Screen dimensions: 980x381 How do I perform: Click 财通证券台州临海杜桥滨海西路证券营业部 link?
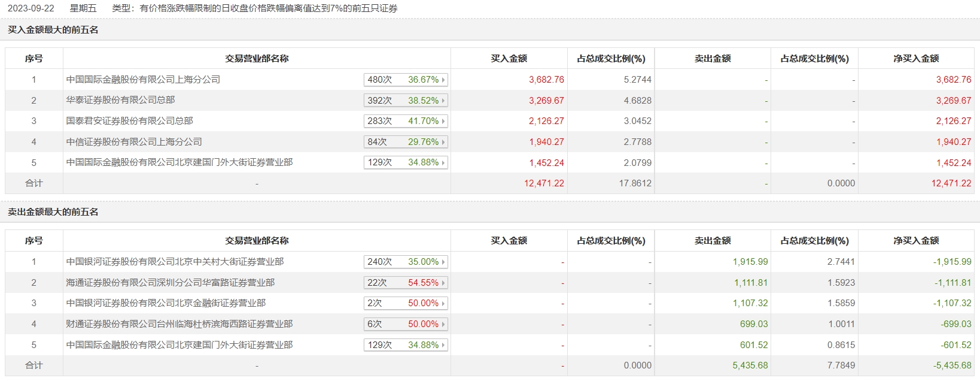(x=179, y=324)
